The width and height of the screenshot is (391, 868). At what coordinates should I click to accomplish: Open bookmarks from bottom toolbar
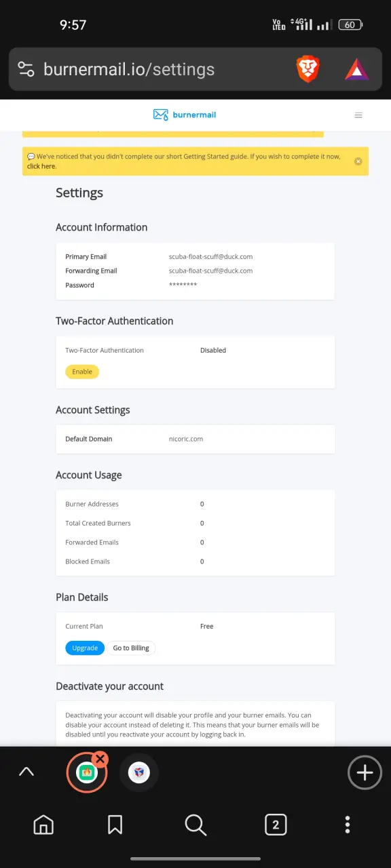115,825
